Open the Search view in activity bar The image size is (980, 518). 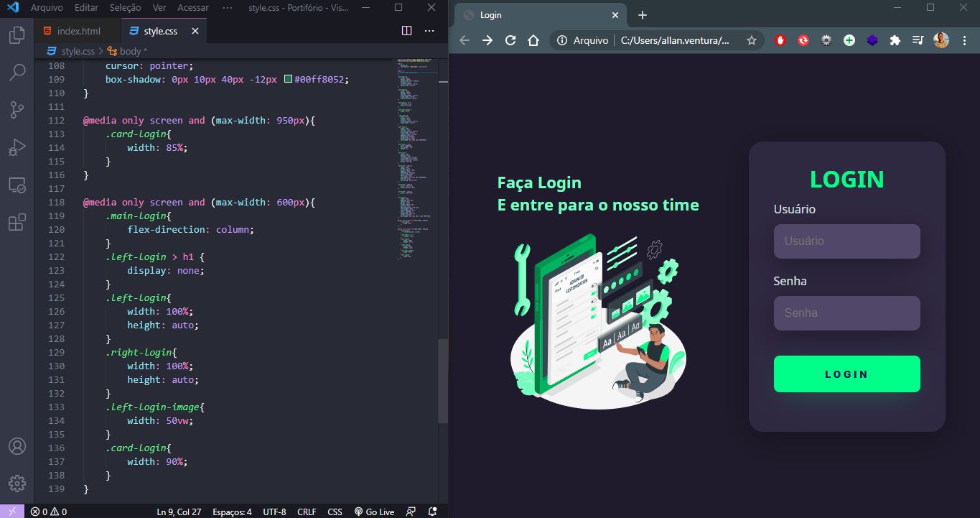point(17,72)
